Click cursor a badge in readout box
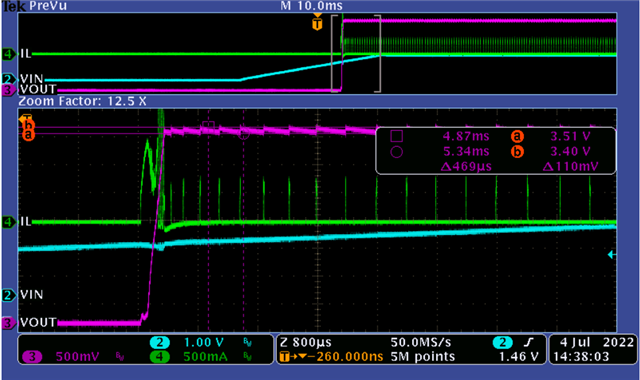This screenshot has width=640, height=380. coord(516,136)
